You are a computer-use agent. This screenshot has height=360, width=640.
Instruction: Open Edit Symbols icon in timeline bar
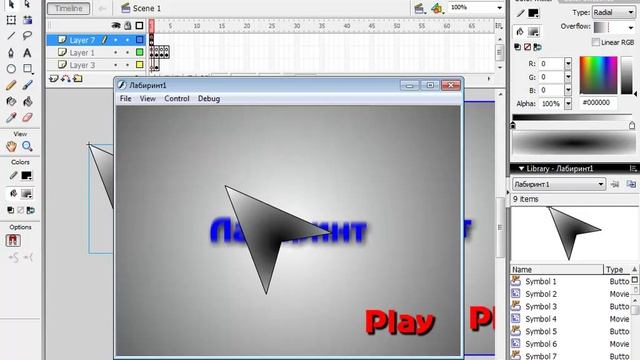pos(437,8)
